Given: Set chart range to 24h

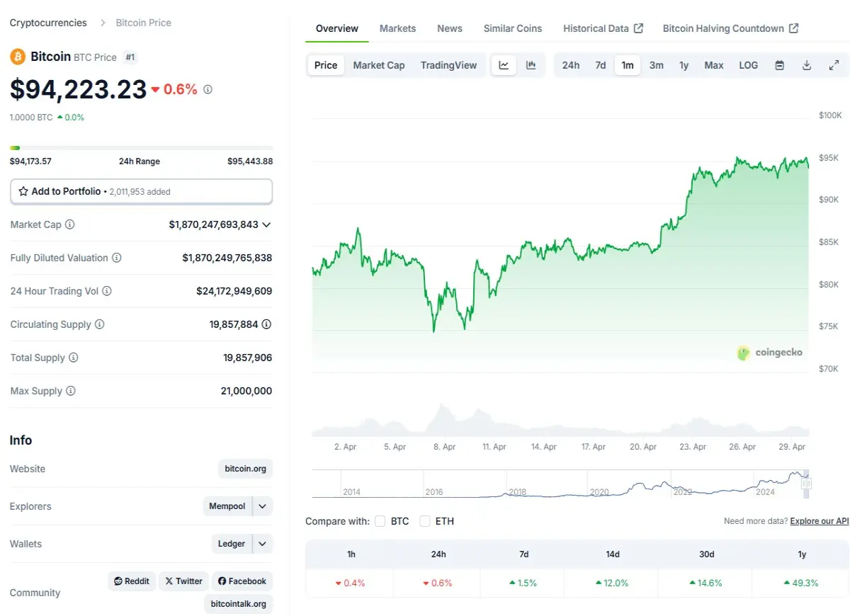Looking at the screenshot, I should pos(571,65).
